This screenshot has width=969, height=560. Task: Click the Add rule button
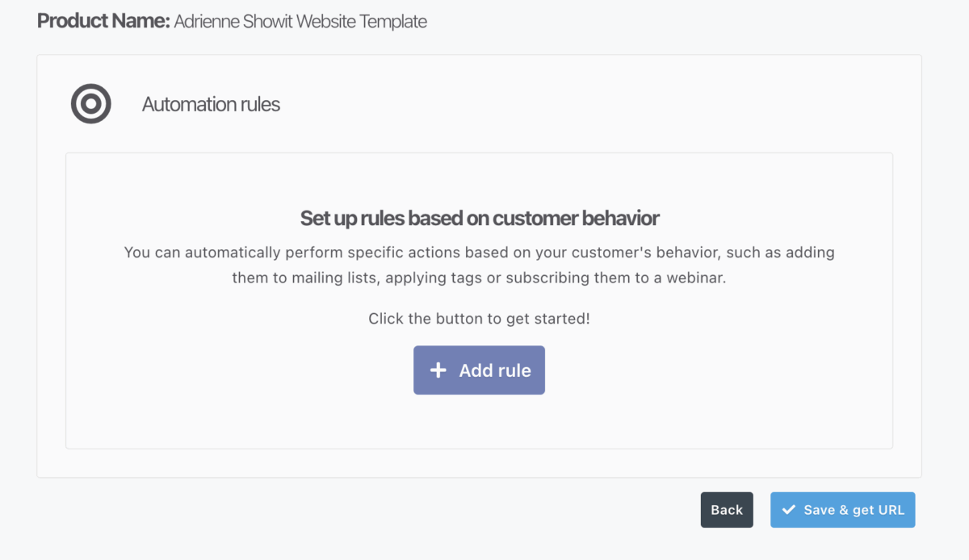pyautogui.click(x=479, y=370)
